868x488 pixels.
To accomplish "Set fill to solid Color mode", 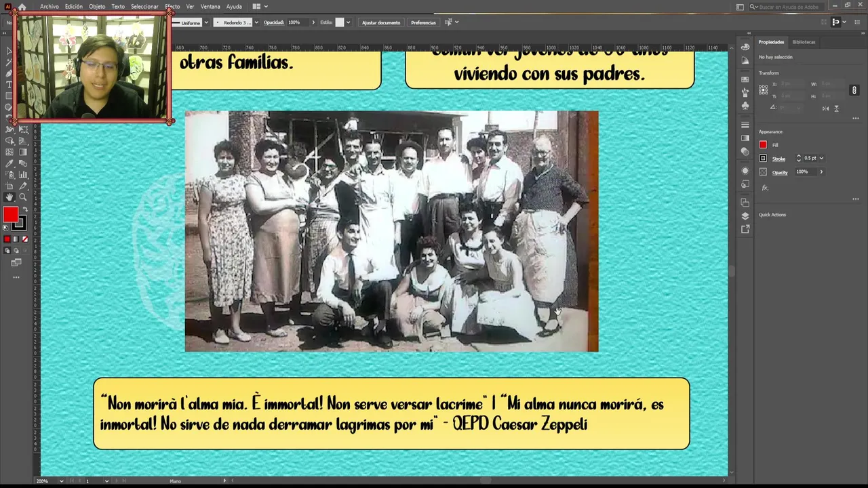I will tap(7, 239).
